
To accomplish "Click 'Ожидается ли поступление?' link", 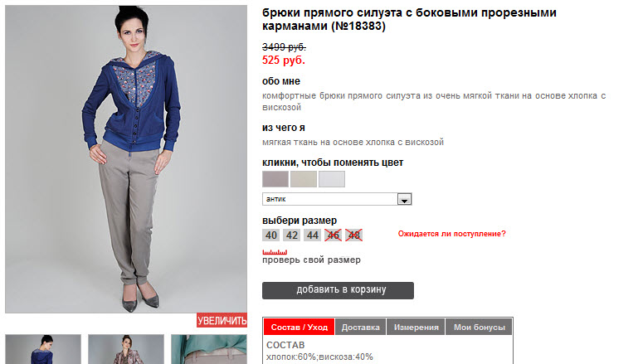I will coord(451,234).
